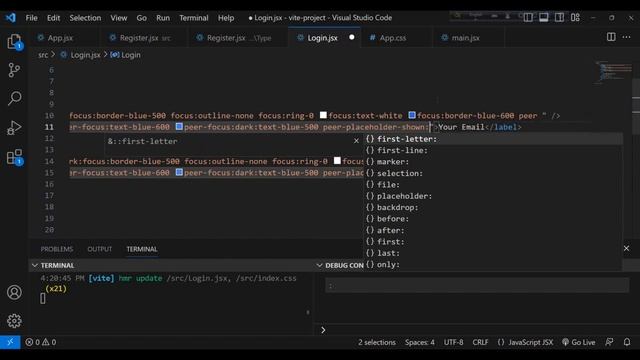Select the file: suggestion
This screenshot has height=360, width=640.
[x=493, y=184]
